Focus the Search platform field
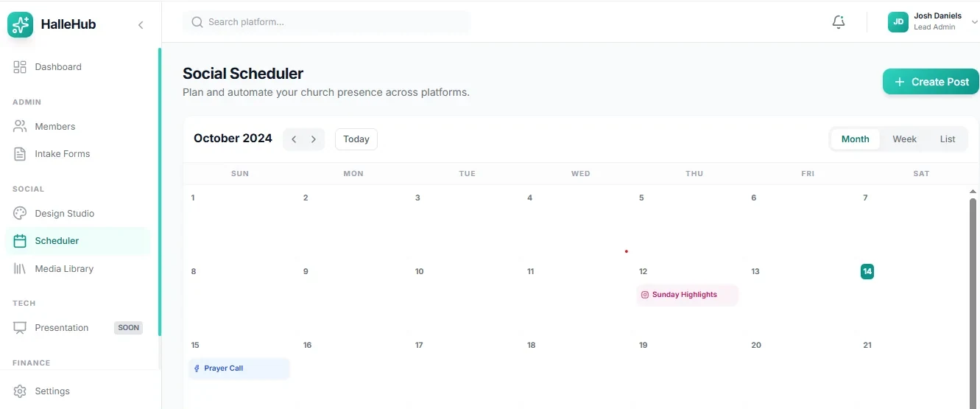980x409 pixels. tap(326, 22)
